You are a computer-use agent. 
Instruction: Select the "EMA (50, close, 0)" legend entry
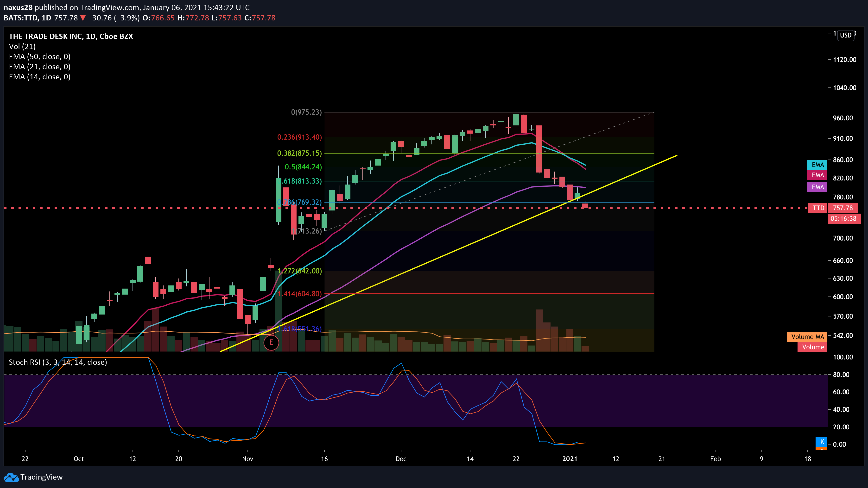(x=40, y=56)
